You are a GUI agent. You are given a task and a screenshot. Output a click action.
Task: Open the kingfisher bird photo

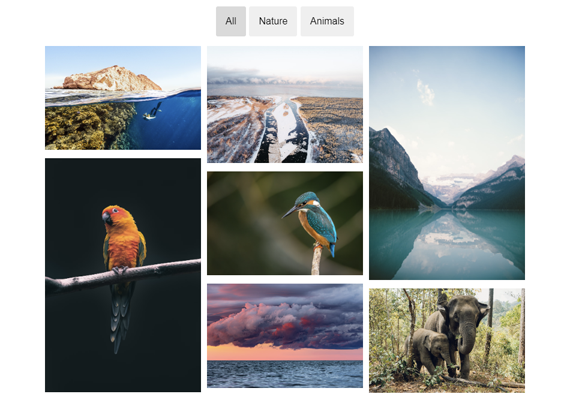tap(285, 223)
